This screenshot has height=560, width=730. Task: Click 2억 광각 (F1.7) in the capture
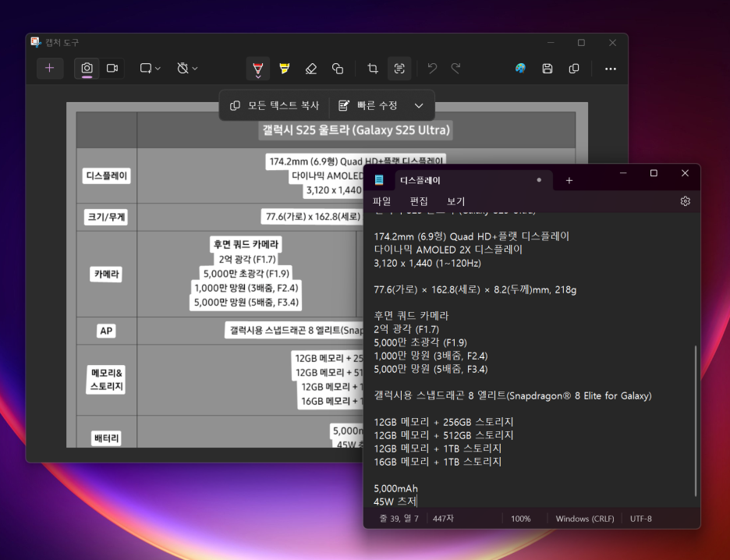247,259
